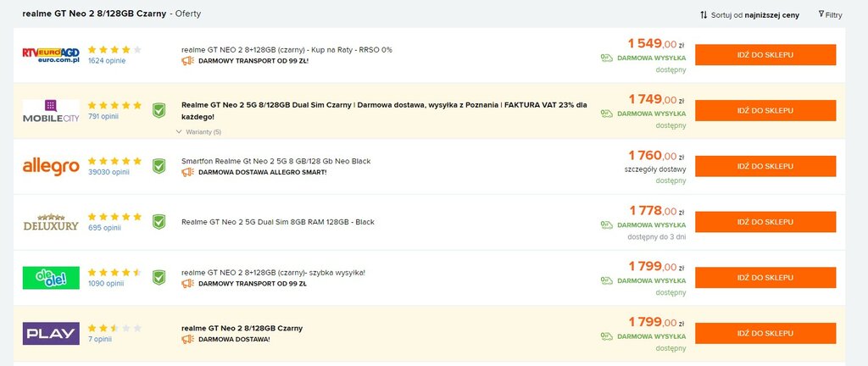Open the 695 opinii reviews link
868x366 pixels.
(104, 228)
